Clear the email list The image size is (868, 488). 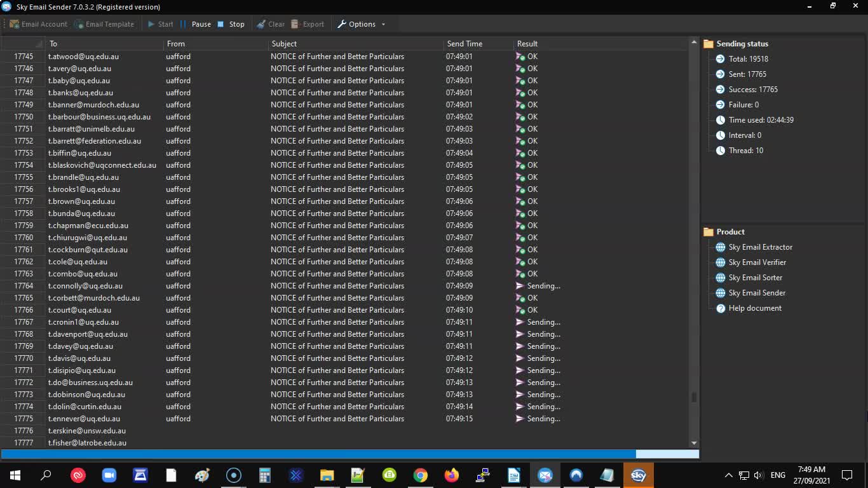point(271,24)
